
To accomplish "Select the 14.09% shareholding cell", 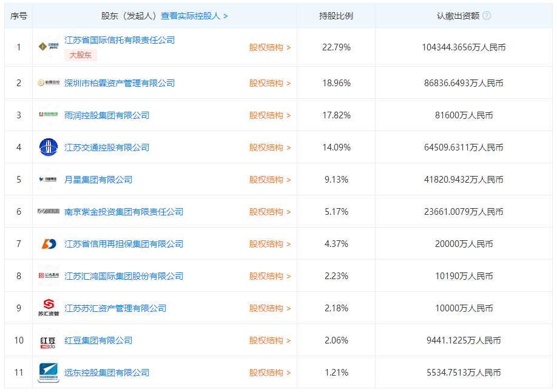I will (336, 147).
